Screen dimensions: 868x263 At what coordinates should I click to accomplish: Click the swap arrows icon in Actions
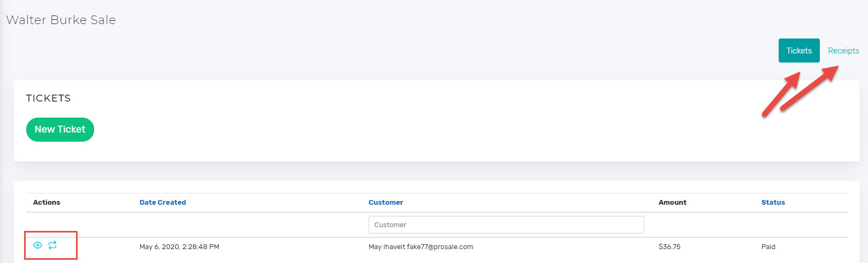point(52,245)
